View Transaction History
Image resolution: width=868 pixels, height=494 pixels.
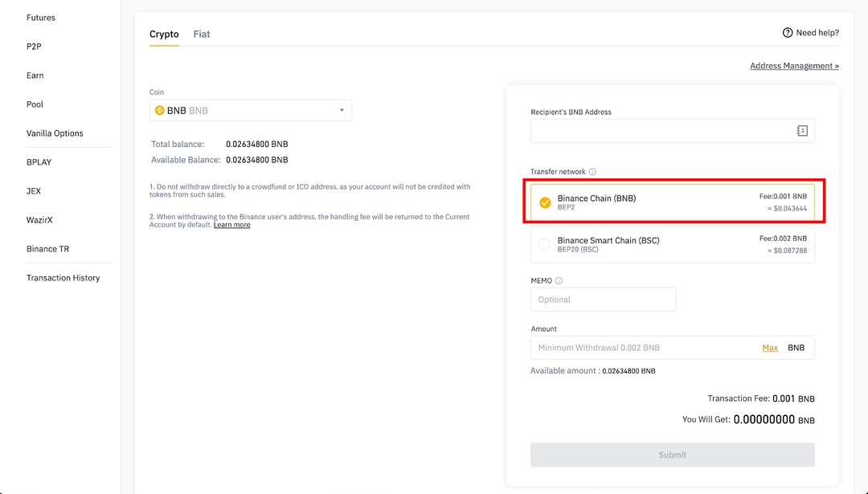click(63, 278)
